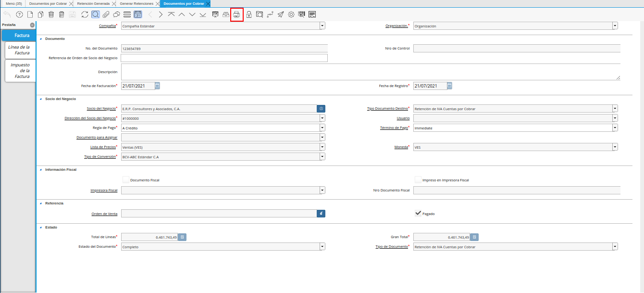Click the first trash Delete record icon

tap(51, 14)
